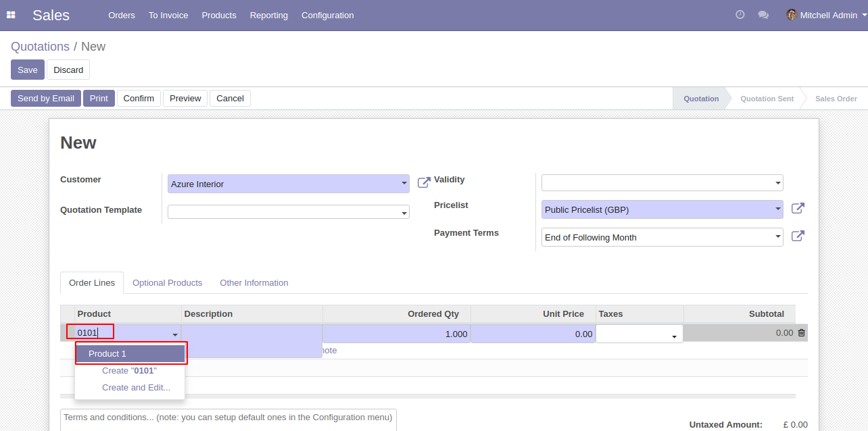
Task: Click the Subtotal column header
Action: pyautogui.click(x=740, y=314)
